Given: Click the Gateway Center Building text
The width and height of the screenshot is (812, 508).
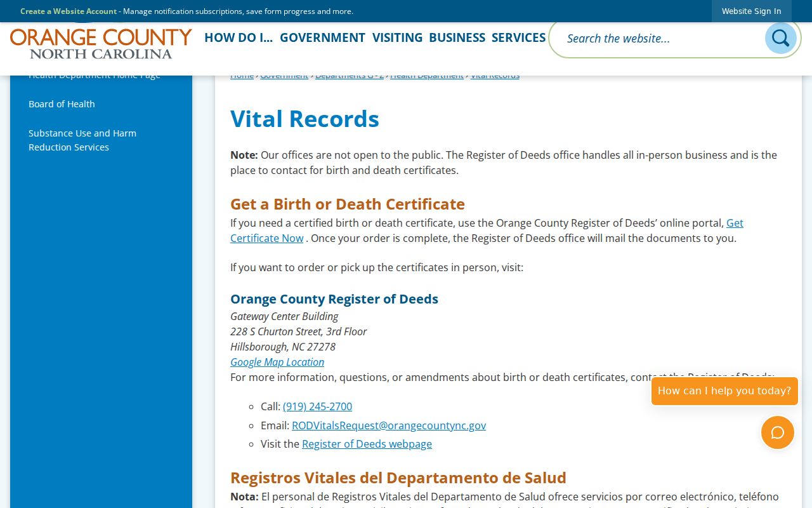Looking at the screenshot, I should tap(284, 316).
